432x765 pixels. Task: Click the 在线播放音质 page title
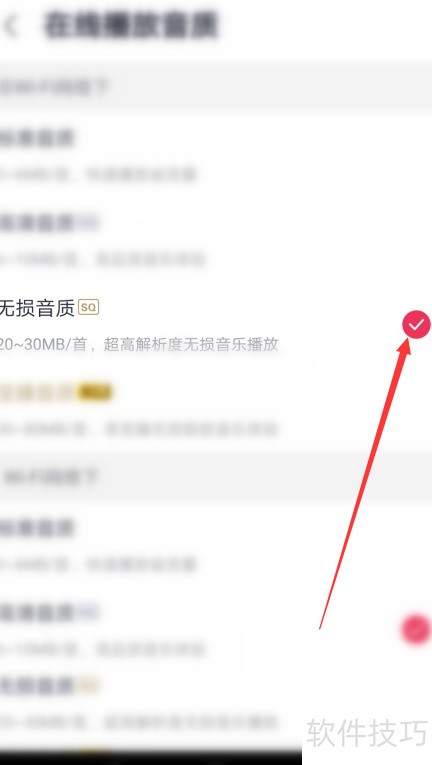pos(131,25)
